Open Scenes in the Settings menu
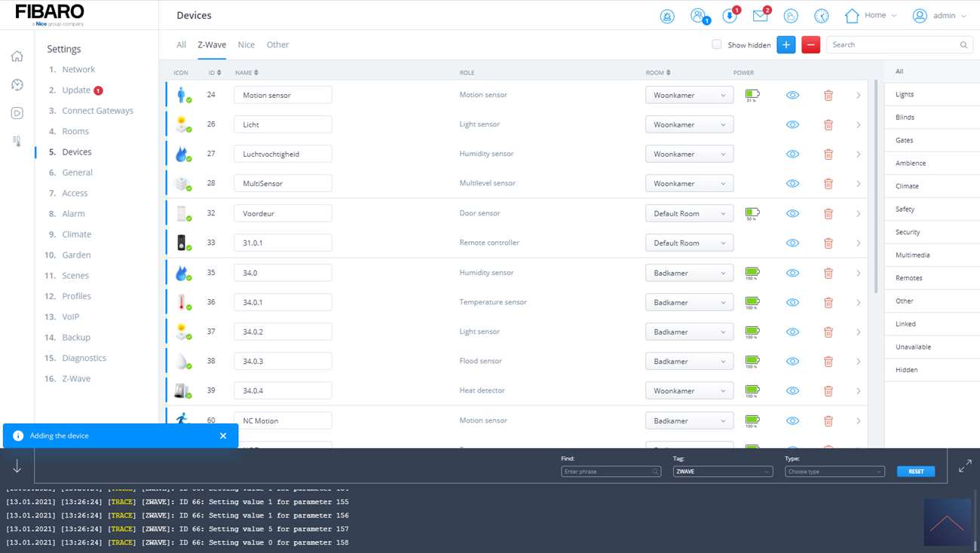Viewport: 980px width, 553px height. pyautogui.click(x=75, y=276)
